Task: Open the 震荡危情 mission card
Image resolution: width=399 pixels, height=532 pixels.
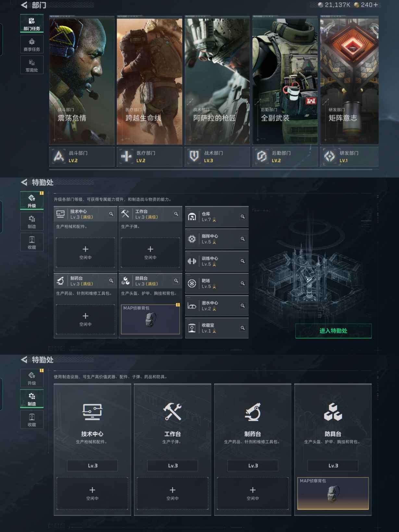Action: [82, 81]
